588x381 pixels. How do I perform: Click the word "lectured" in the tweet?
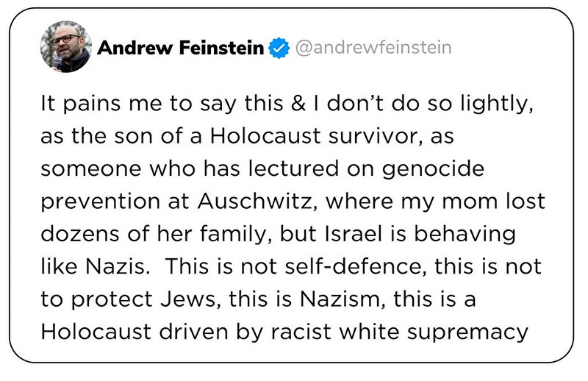pos(293,168)
